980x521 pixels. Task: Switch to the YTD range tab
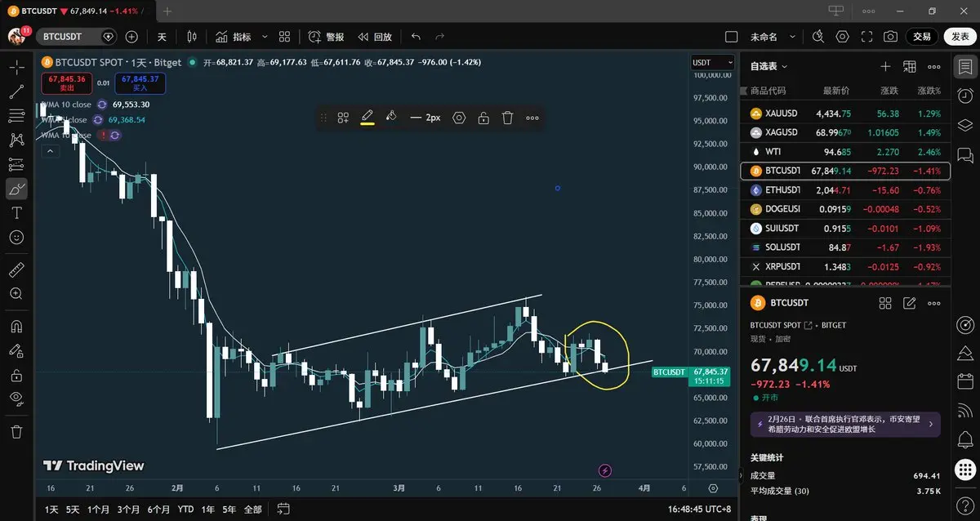point(186,510)
